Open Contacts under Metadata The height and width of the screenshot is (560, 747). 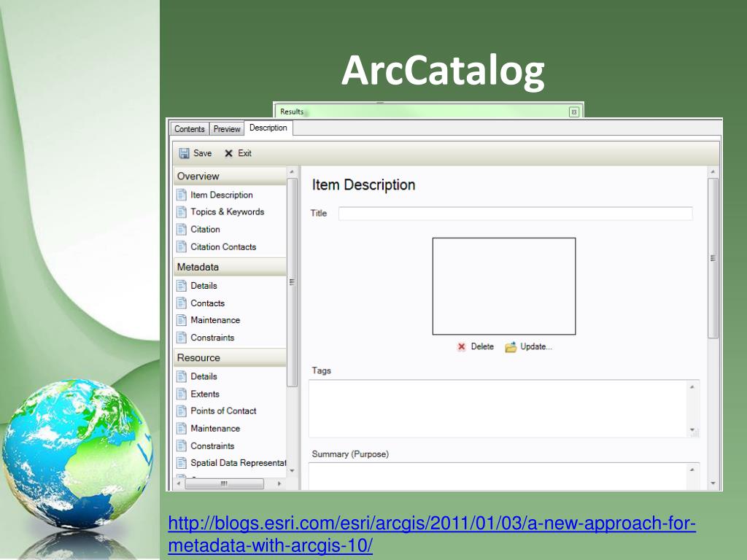[x=208, y=303]
